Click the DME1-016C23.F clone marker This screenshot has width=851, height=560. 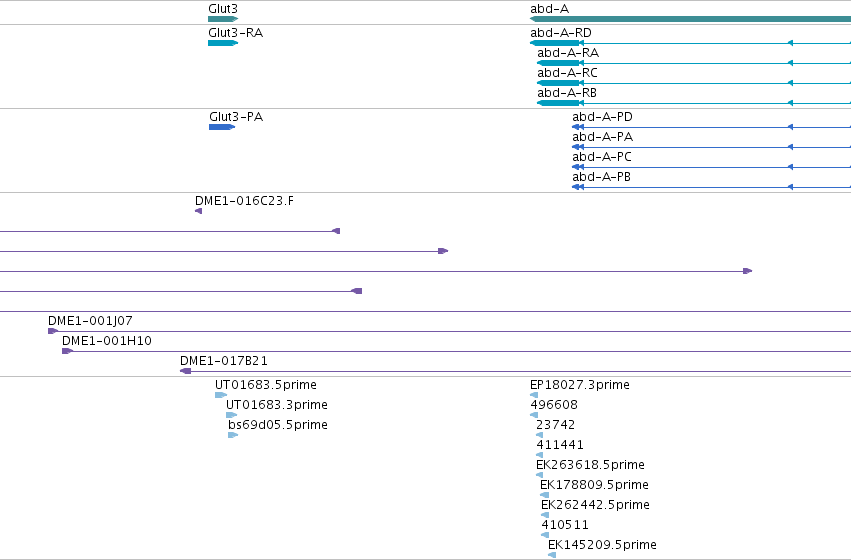click(199, 211)
